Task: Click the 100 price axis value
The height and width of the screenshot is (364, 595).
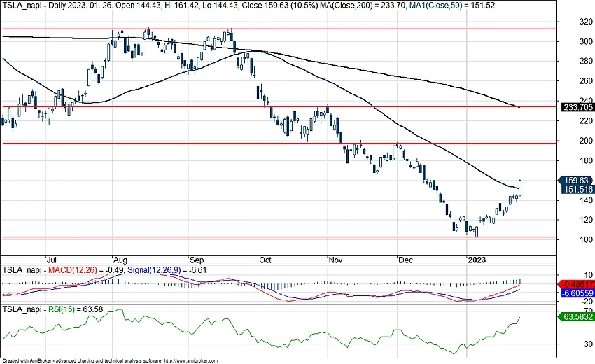Action: pos(586,239)
